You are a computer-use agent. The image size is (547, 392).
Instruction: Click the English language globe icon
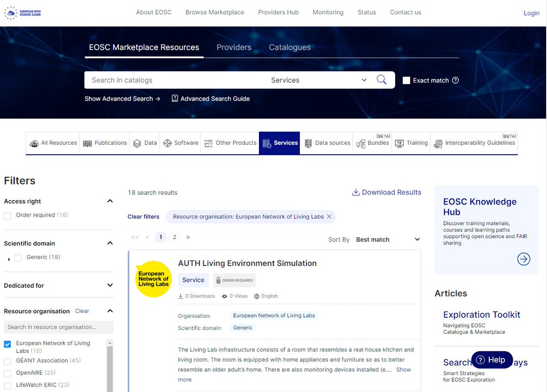(257, 296)
